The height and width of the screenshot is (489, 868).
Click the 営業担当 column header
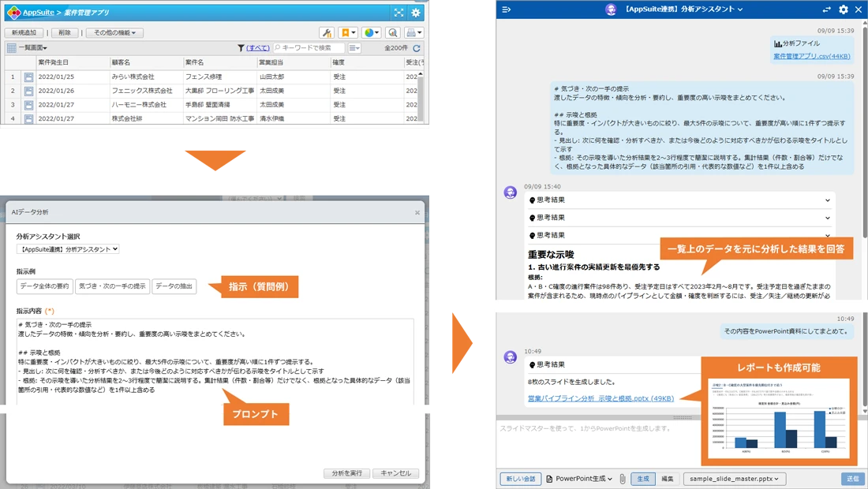pyautogui.click(x=294, y=62)
